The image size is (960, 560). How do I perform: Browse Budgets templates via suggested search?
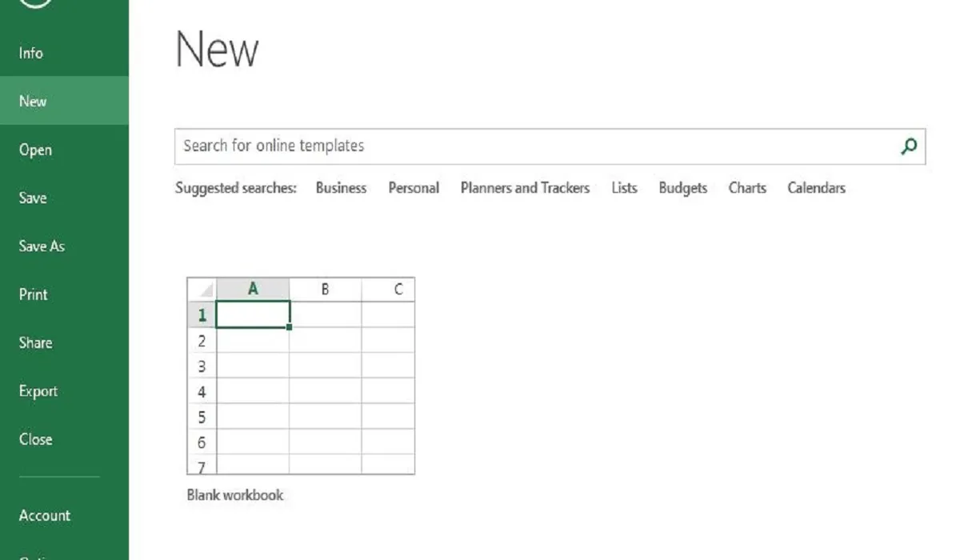[682, 188]
